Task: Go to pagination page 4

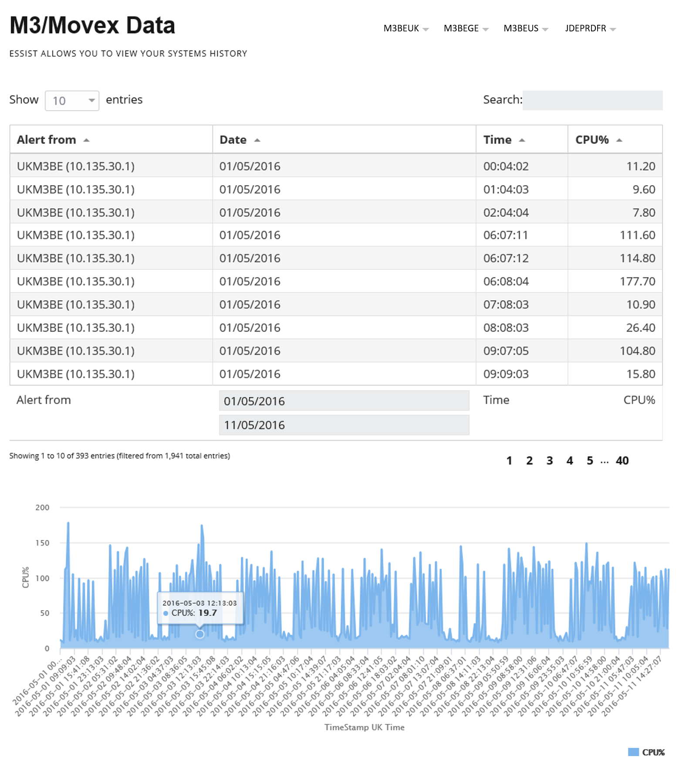Action: [570, 461]
